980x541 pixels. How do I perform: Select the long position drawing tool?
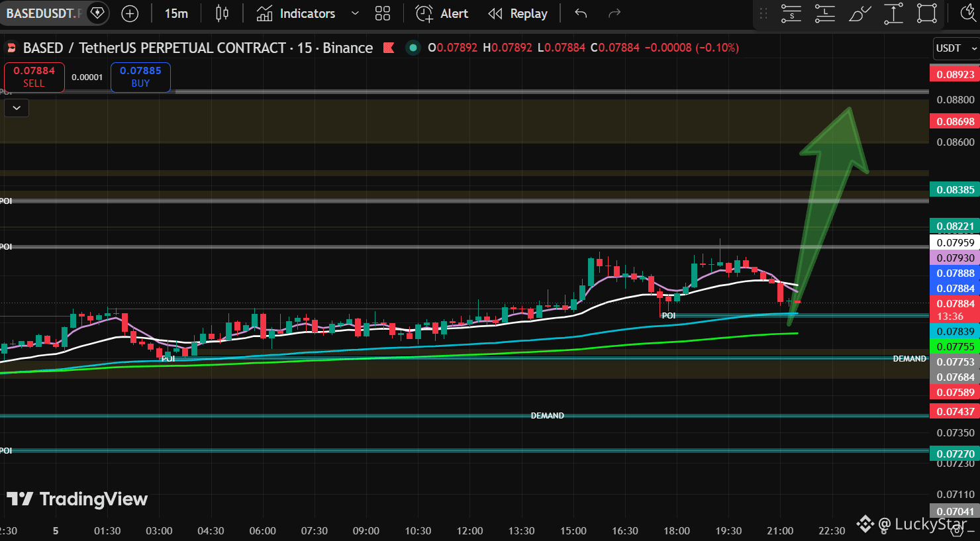click(825, 13)
